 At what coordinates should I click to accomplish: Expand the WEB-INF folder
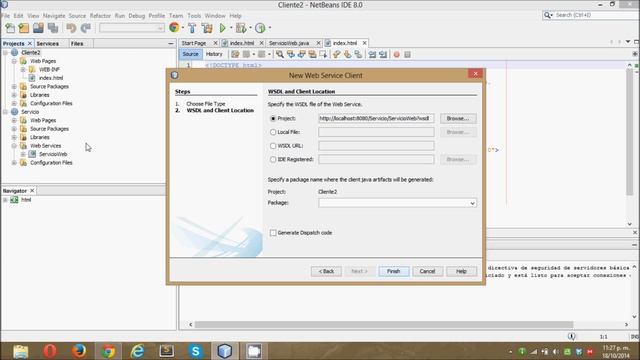click(23, 69)
